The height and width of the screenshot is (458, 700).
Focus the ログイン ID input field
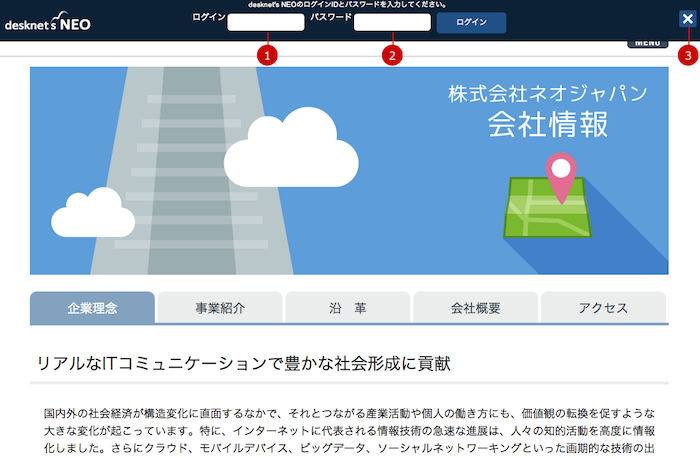pyautogui.click(x=266, y=22)
